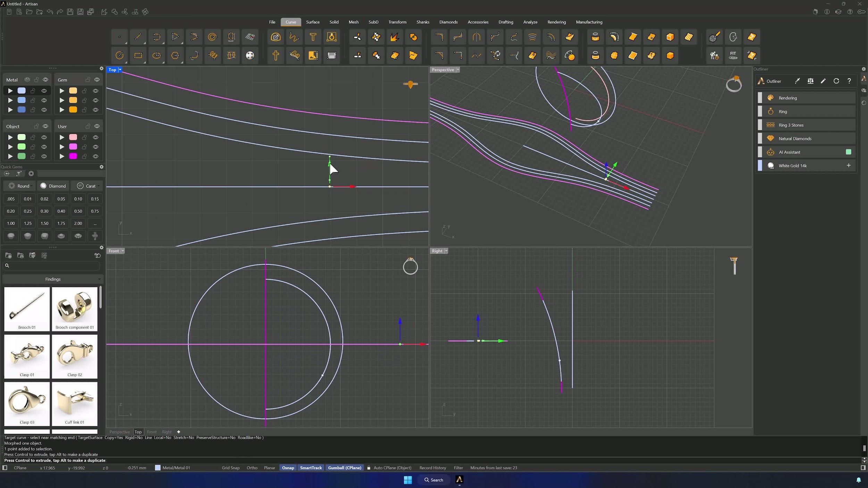Click the white sphere with points tool
This screenshot has width=868, height=488.
coord(250,56)
